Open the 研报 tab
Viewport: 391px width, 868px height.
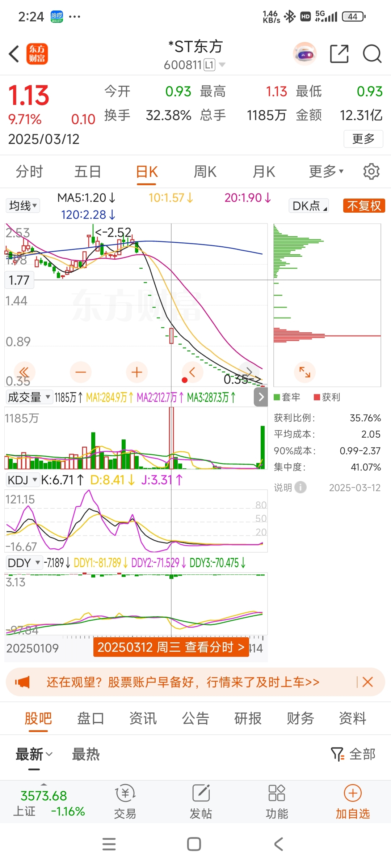pos(248,718)
